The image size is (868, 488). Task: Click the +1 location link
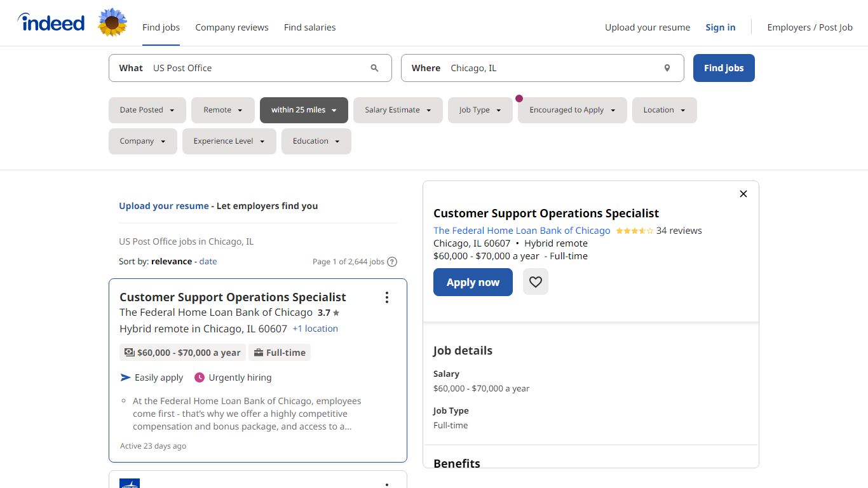click(x=315, y=329)
